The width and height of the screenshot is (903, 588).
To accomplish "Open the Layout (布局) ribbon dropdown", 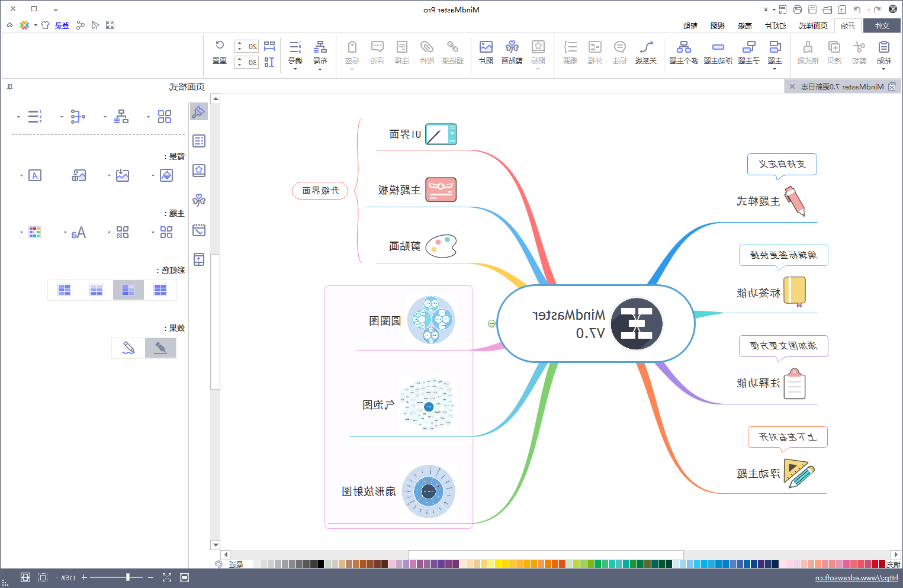I will pos(320,69).
